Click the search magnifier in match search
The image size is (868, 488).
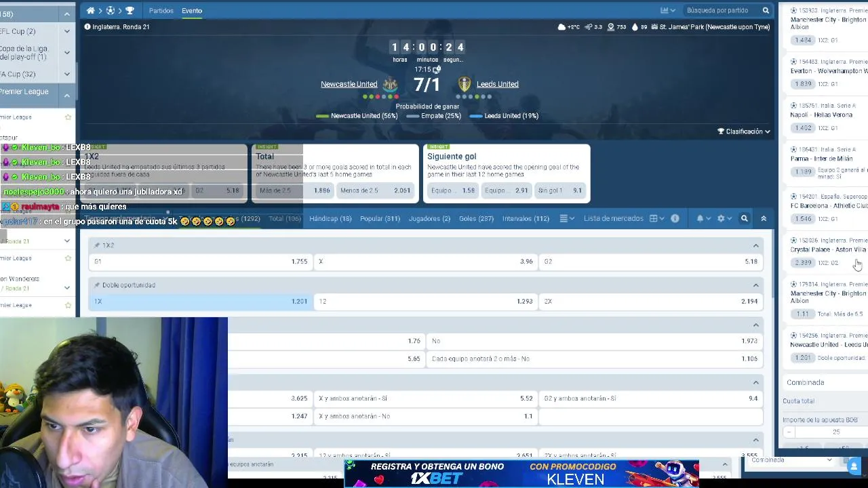click(766, 10)
